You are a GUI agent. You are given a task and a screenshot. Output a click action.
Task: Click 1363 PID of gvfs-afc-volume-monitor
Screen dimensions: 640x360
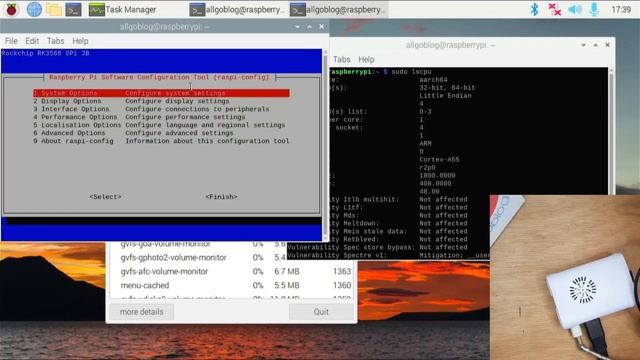tap(342, 271)
